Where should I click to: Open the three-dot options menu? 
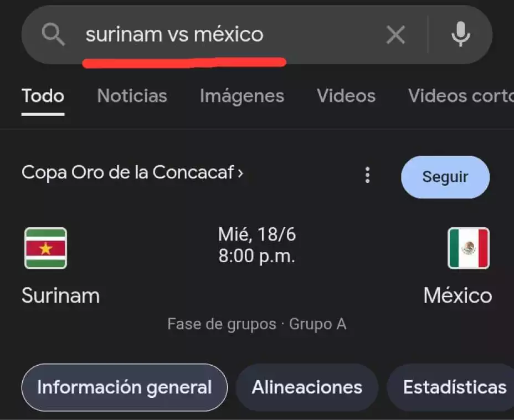pos(367,176)
